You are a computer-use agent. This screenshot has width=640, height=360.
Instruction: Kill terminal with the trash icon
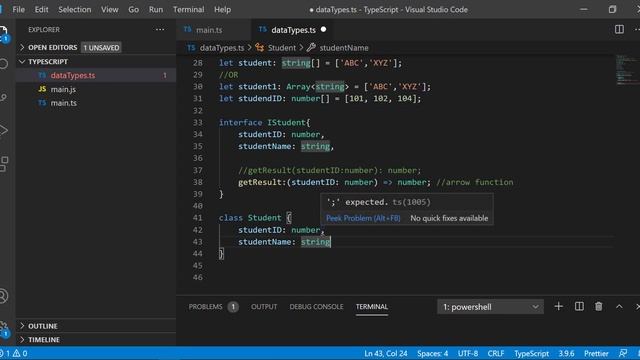pos(598,307)
